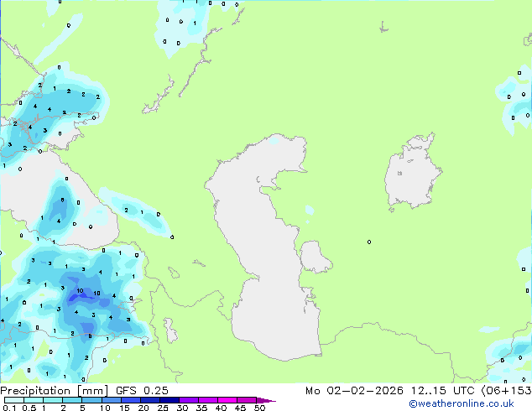
Task: Click the legend scale label '0.1'
Action: click(x=9, y=408)
